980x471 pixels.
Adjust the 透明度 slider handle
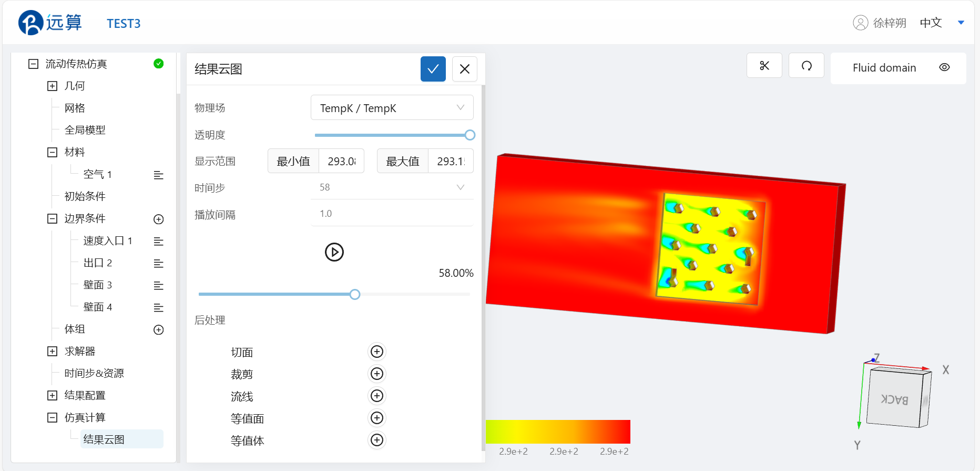coord(470,135)
